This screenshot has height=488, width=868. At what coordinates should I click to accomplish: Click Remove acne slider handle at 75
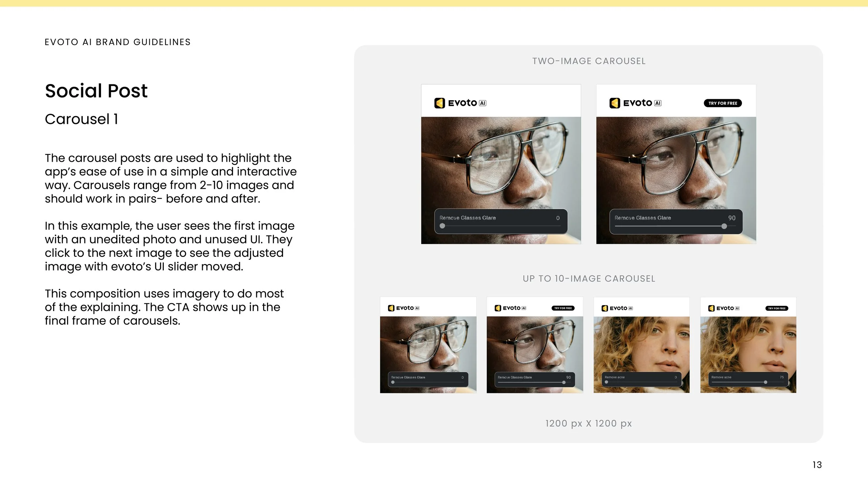click(x=766, y=382)
